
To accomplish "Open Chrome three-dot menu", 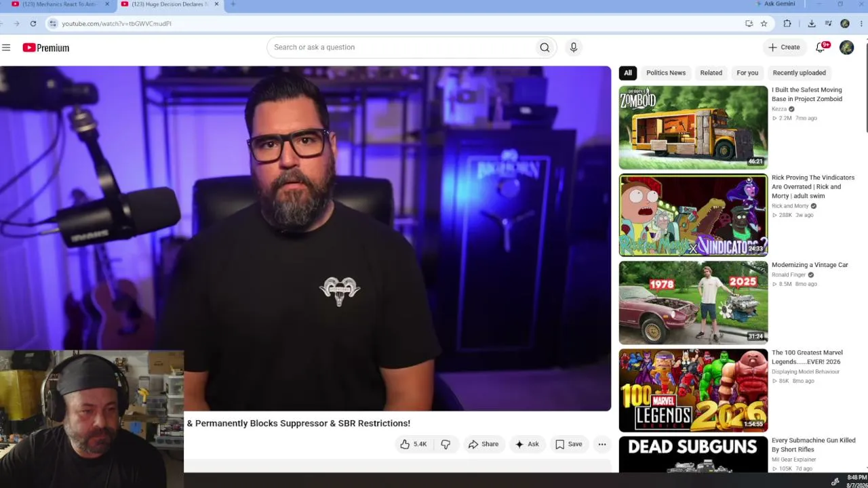I will pyautogui.click(x=861, y=24).
